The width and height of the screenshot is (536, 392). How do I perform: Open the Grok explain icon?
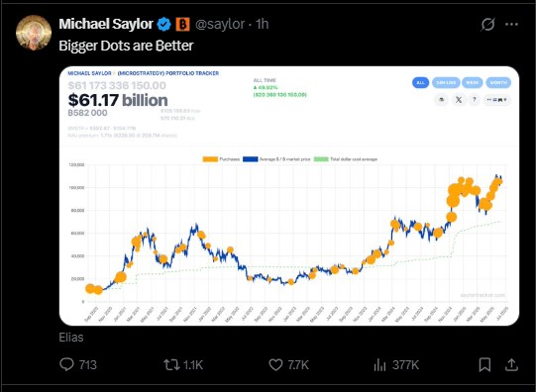click(x=487, y=24)
